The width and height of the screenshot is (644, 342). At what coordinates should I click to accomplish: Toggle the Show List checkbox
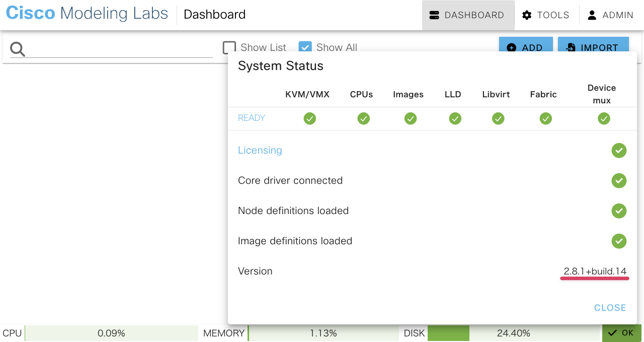pyautogui.click(x=229, y=47)
